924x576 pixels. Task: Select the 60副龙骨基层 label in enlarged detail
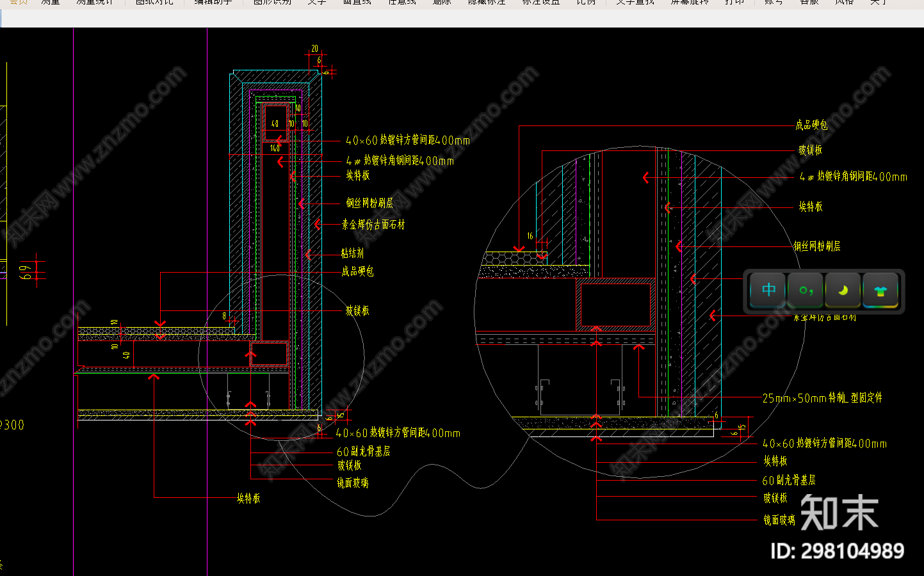point(789,480)
